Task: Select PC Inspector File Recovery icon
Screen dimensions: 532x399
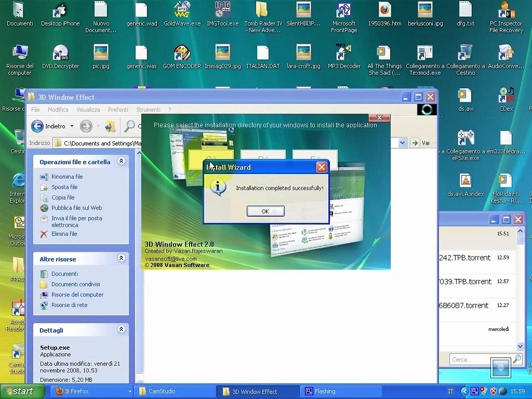Action: (506, 17)
